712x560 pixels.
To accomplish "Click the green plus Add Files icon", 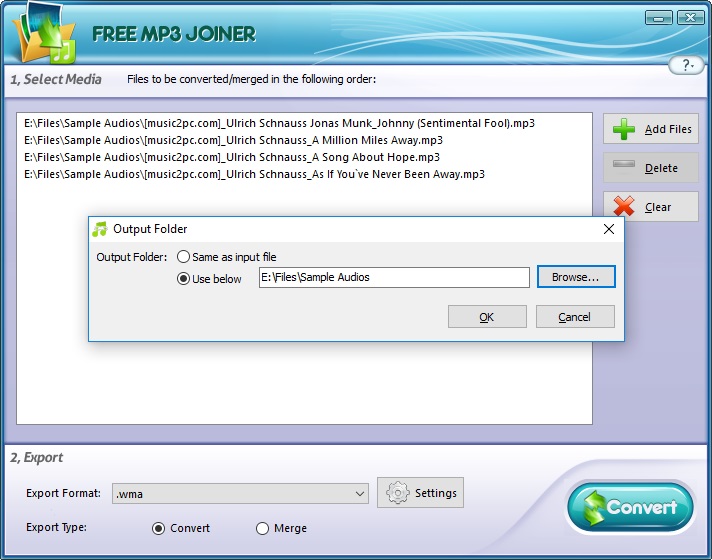I will pos(624,129).
